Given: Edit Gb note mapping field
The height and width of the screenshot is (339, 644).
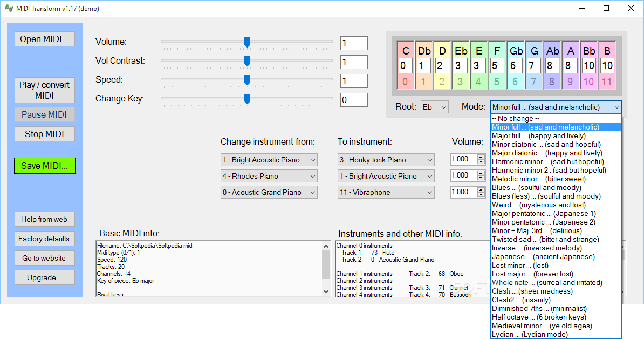Looking at the screenshot, I should click(516, 66).
